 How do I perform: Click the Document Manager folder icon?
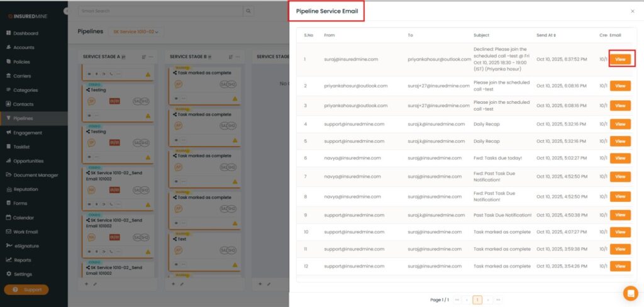pos(8,175)
